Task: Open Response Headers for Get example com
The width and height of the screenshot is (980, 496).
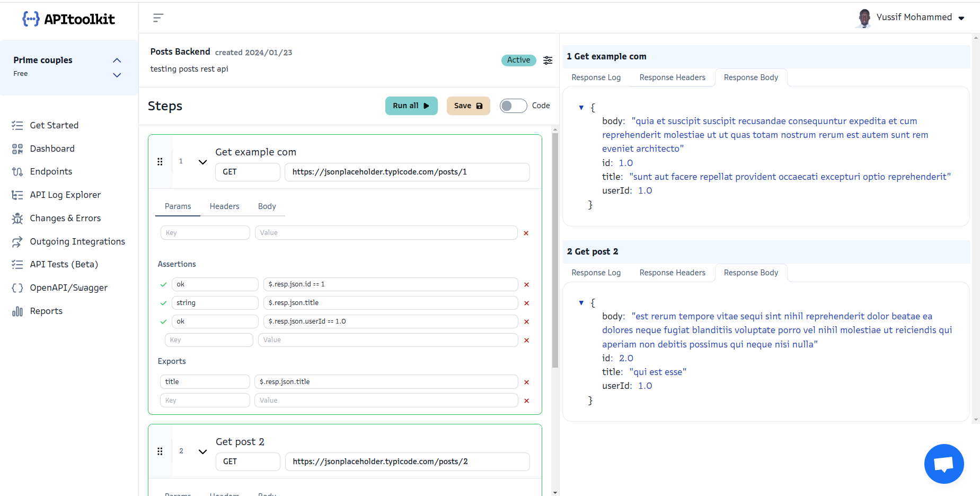Action: pyautogui.click(x=672, y=77)
